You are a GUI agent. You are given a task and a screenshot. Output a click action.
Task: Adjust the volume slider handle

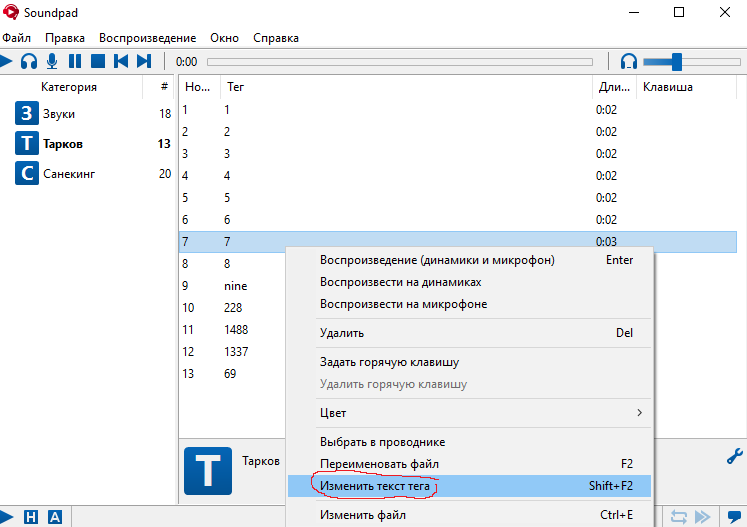(676, 61)
